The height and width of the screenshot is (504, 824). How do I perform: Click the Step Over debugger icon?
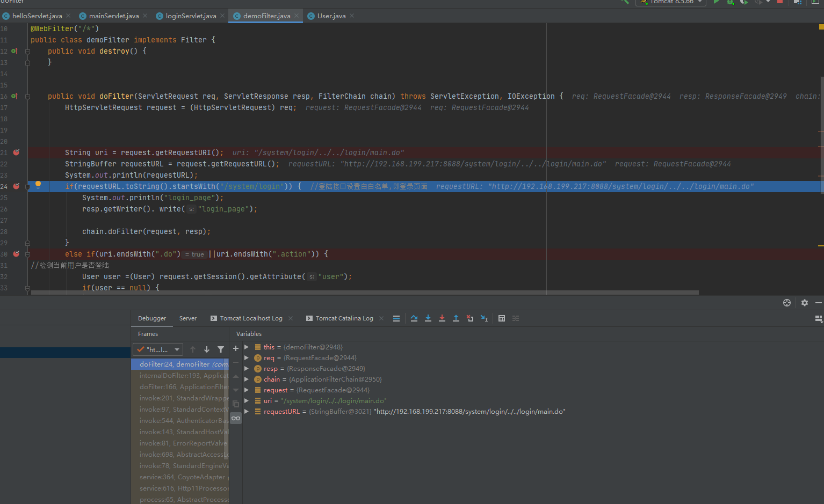pyautogui.click(x=414, y=318)
